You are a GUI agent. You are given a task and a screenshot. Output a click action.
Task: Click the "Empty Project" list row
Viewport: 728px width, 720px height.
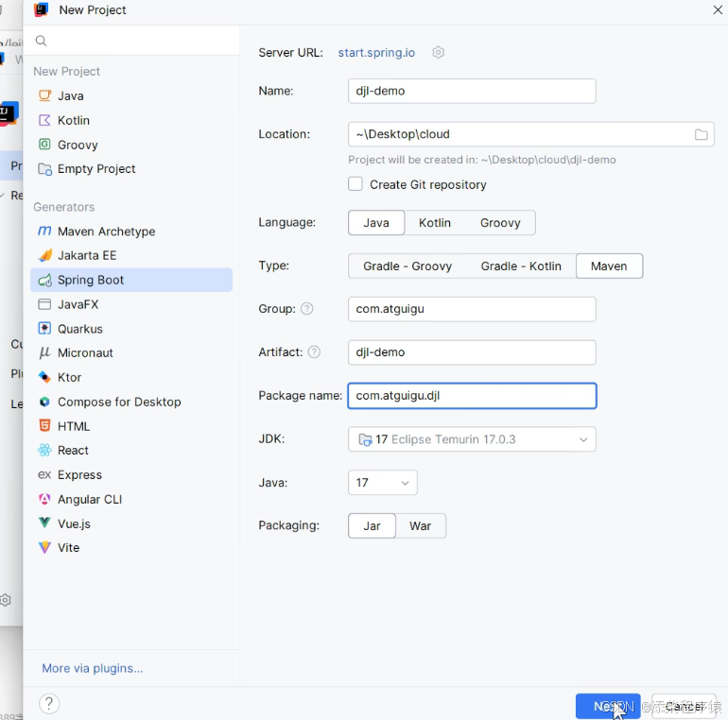click(x=131, y=169)
